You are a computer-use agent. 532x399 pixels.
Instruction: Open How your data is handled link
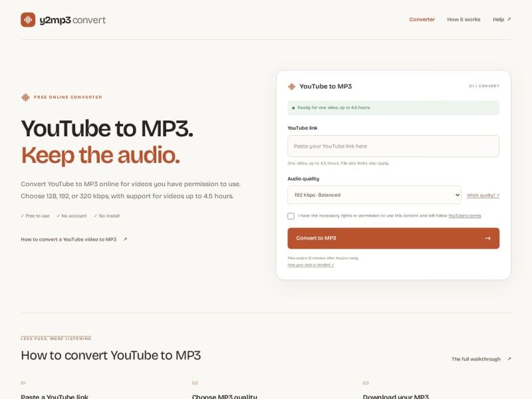point(311,265)
